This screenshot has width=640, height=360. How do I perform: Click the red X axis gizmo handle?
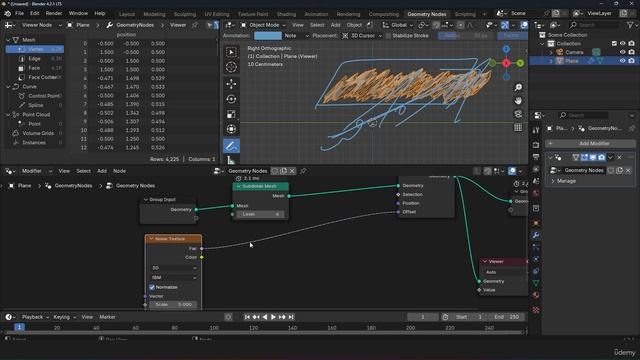(x=506, y=63)
